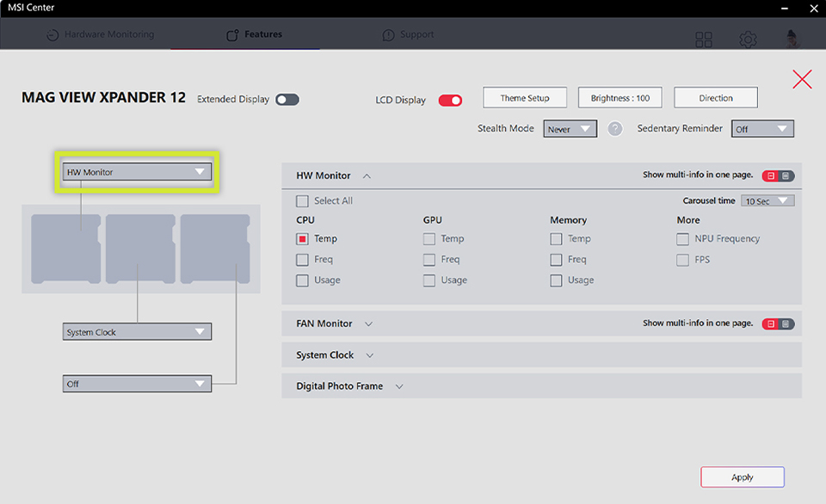
Task: Open the Carousel time 10 Sec dropdown
Action: 767,201
